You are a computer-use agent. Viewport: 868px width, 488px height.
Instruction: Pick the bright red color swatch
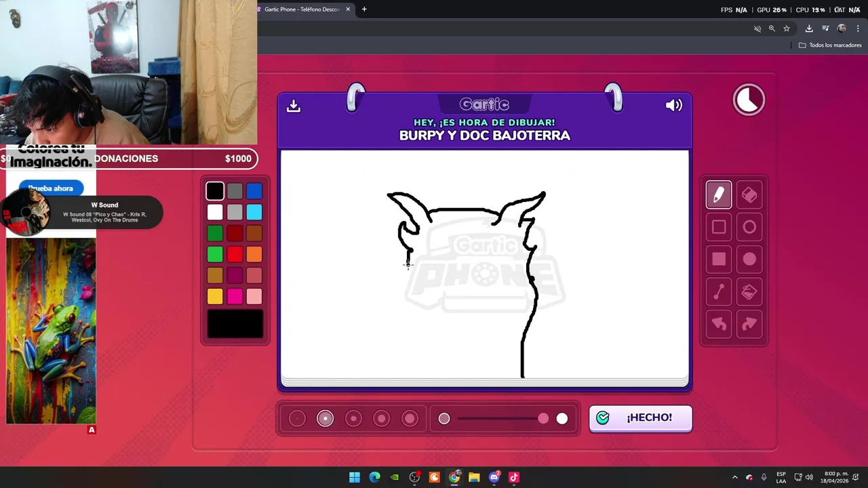click(x=235, y=254)
